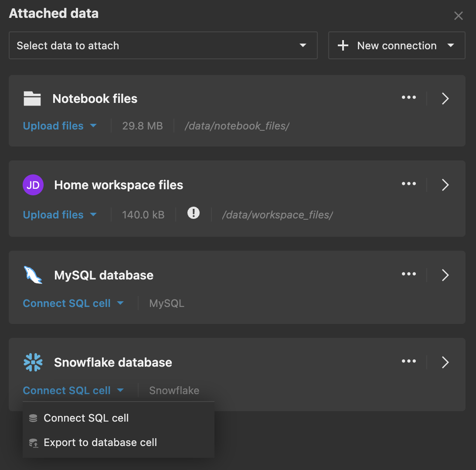Click the Snowflake database icon
Viewport: 476px width, 470px height.
click(33, 362)
